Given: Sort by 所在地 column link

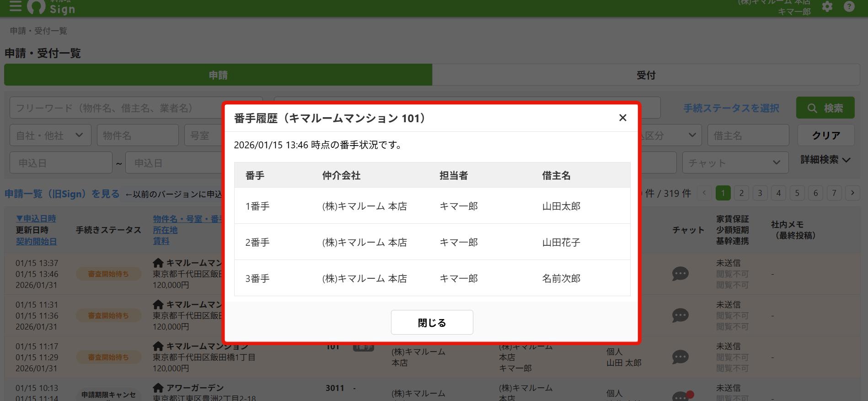Looking at the screenshot, I should [165, 230].
